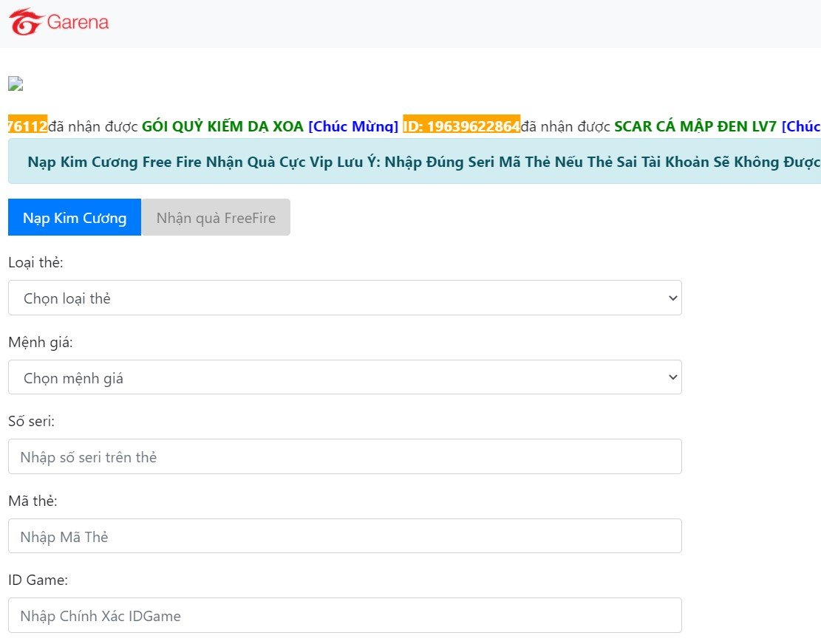The image size is (821, 644).
Task: Switch to the Nạp Kim Cương tab
Action: (75, 217)
